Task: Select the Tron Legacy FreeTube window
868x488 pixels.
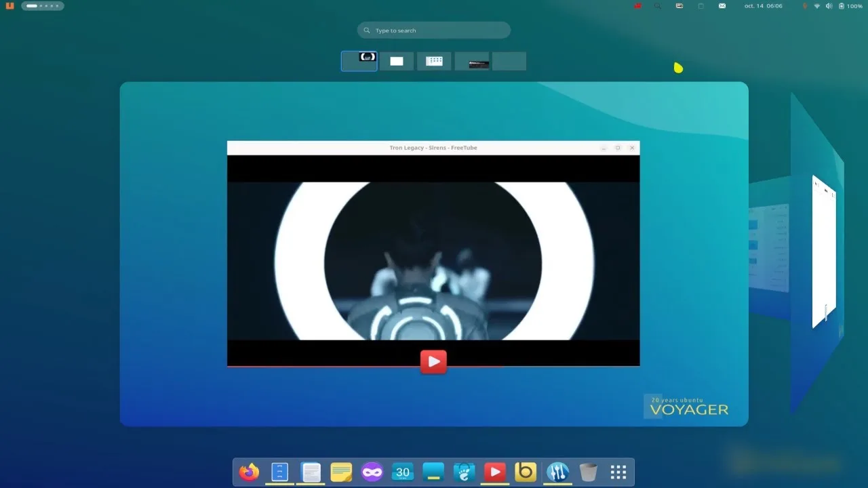Action: coord(433,254)
